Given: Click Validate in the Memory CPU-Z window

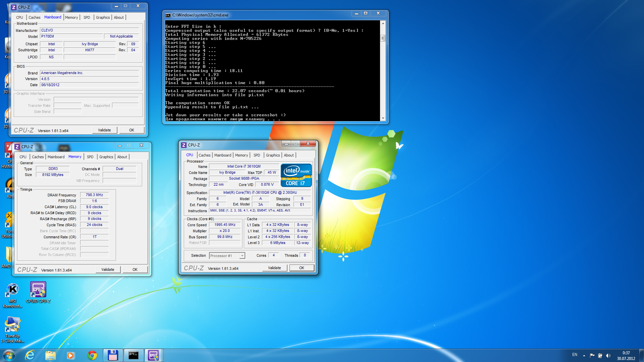Looking at the screenshot, I should (x=108, y=269).
